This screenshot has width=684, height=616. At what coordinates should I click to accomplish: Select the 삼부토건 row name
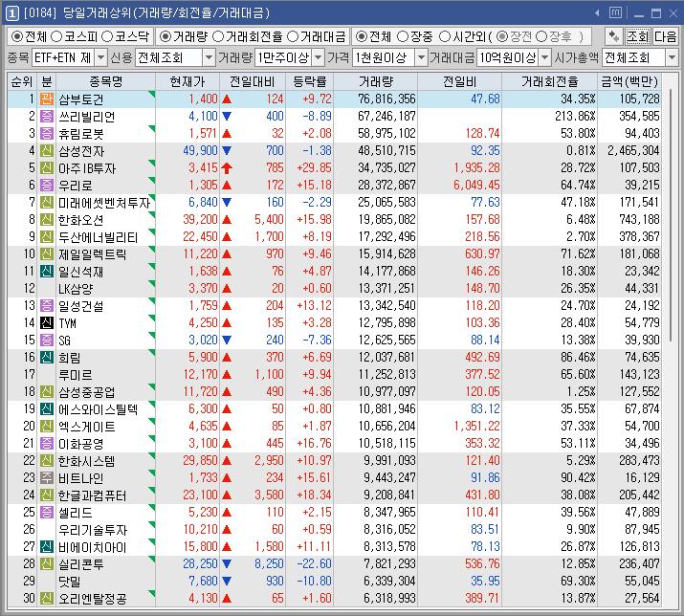tap(81, 99)
